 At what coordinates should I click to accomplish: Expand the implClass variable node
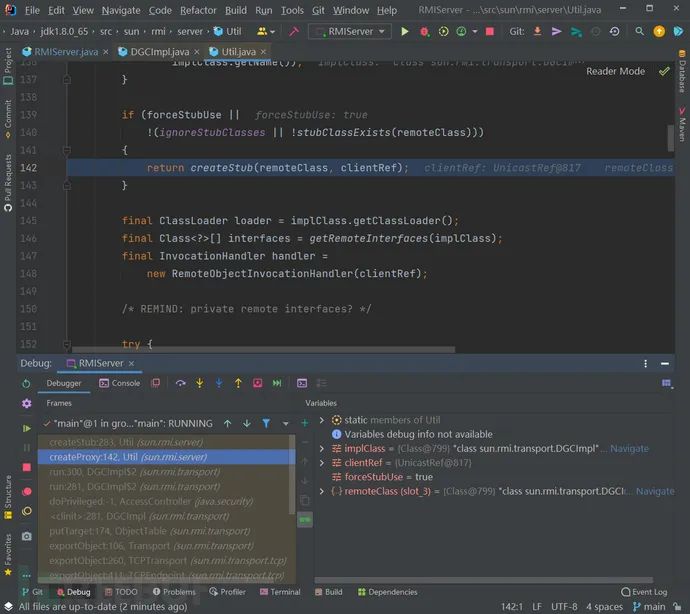click(x=322, y=449)
